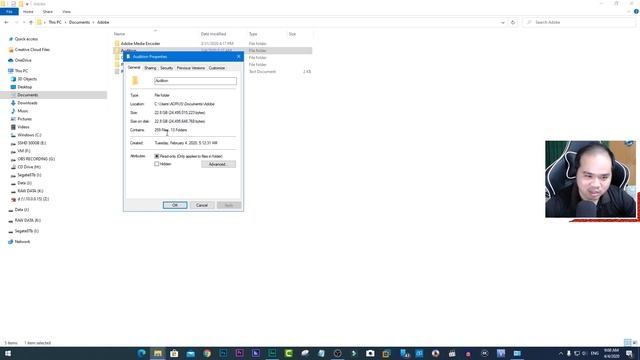Toggle the Read-only attribute checkbox
Viewport: 640px width, 360px height.
tap(157, 156)
